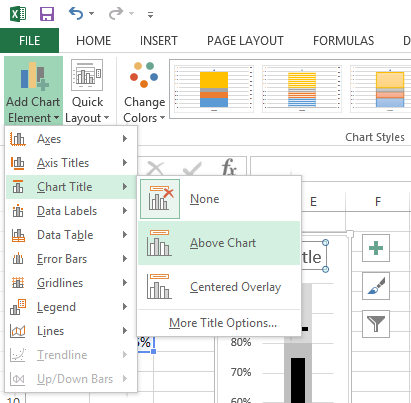Click the Save icon in quick access toolbar

pyautogui.click(x=47, y=14)
